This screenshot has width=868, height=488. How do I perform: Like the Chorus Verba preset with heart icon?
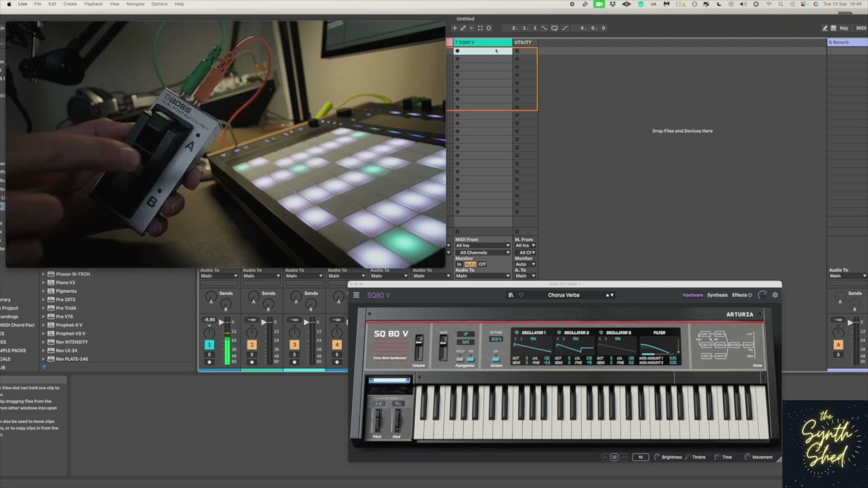coord(521,295)
